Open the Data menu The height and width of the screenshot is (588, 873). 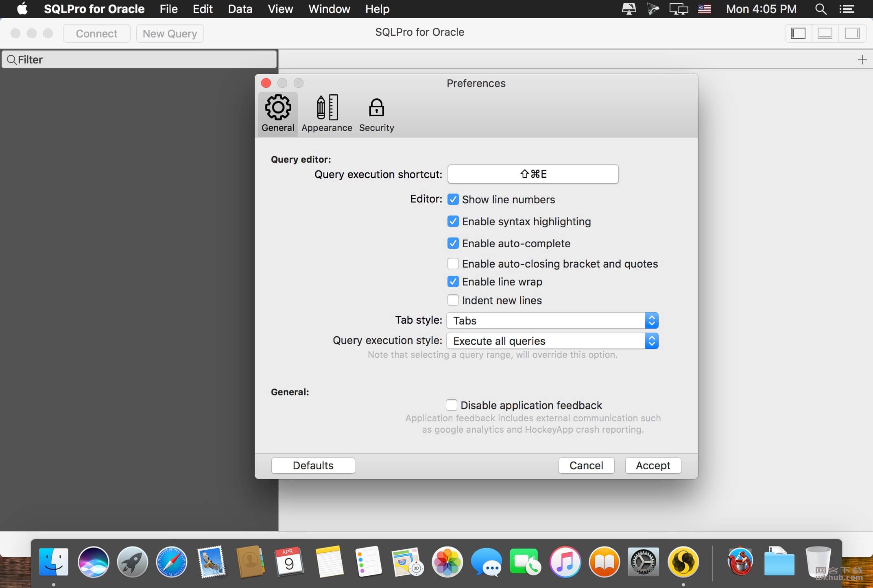click(x=240, y=9)
